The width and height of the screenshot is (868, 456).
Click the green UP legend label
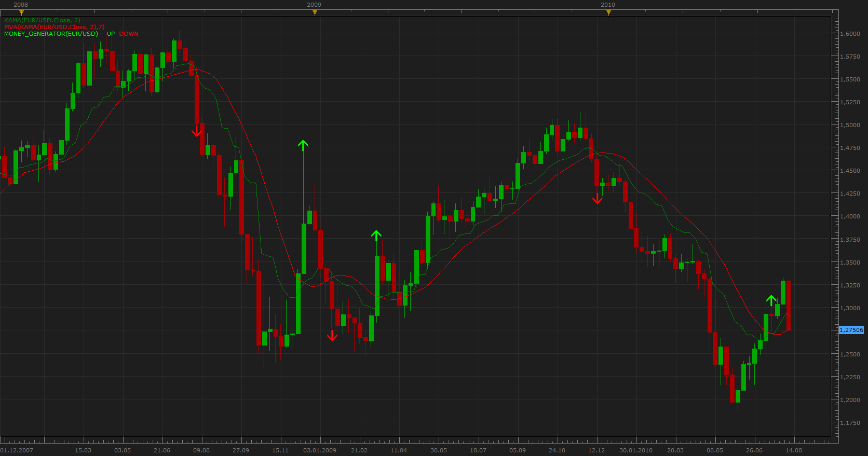coord(111,34)
